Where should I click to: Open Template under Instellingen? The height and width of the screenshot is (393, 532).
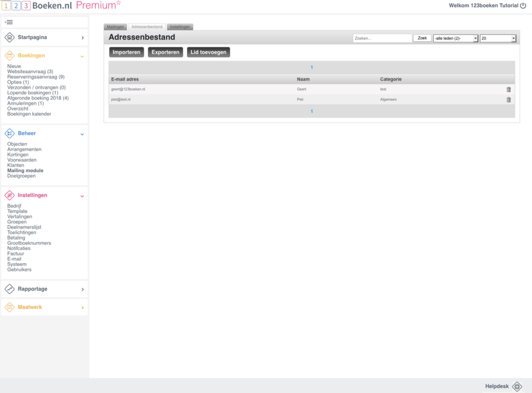pos(17,211)
